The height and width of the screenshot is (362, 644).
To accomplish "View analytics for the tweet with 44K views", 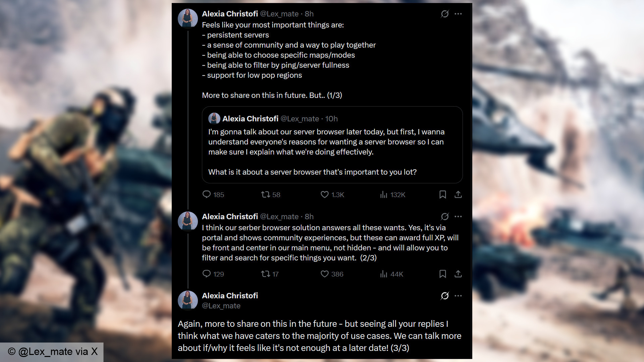I will coord(384,274).
